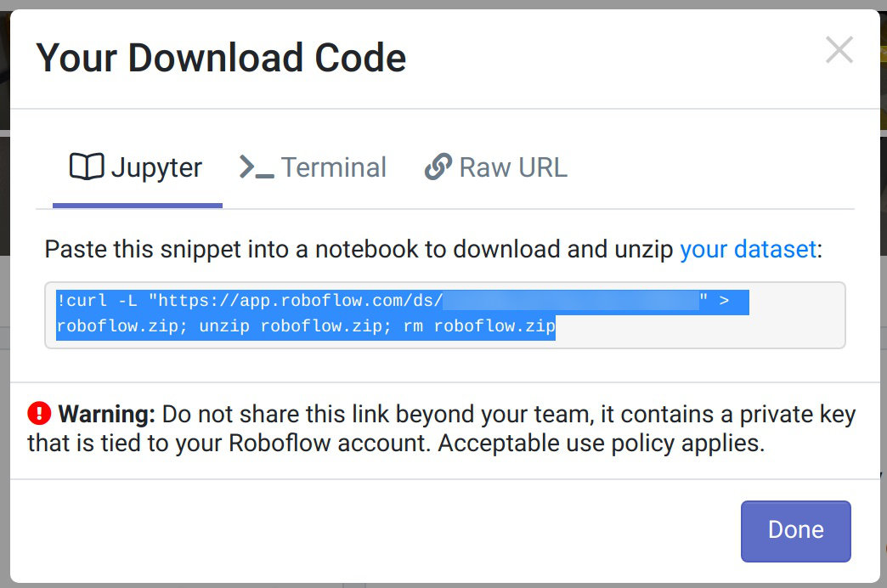
Task: Click the purple underline beneath Jupyter tab
Action: 138,206
